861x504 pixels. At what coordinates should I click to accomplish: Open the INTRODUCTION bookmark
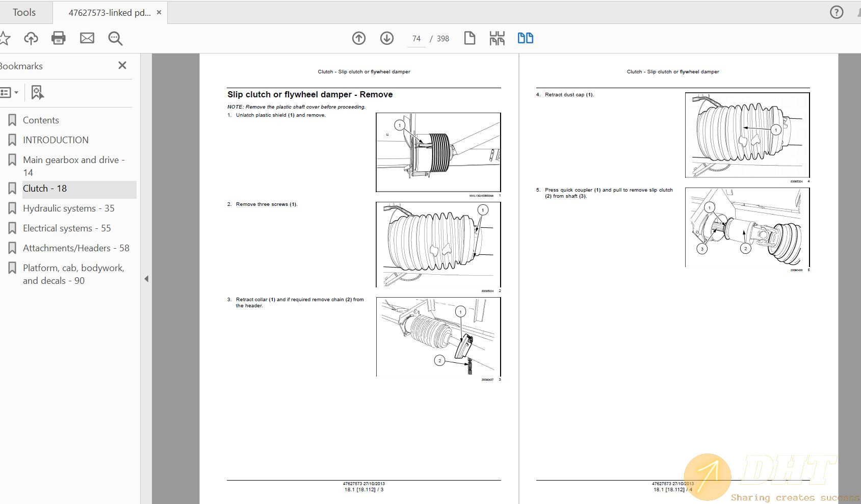click(56, 140)
